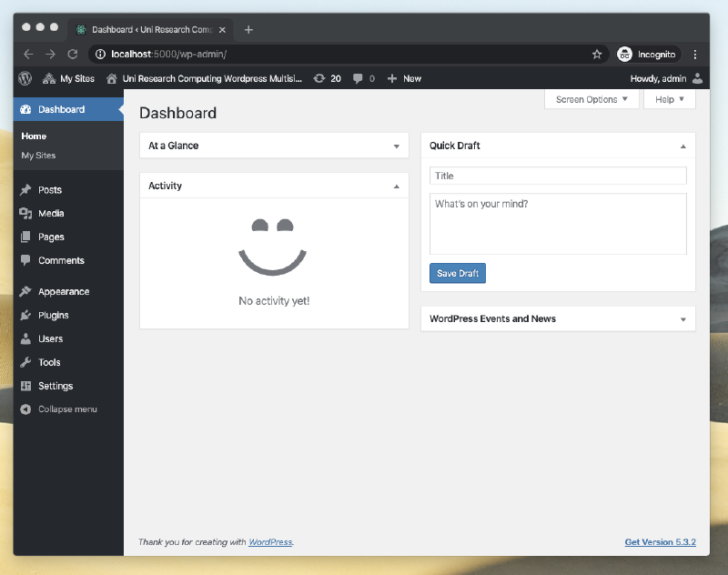The height and width of the screenshot is (575, 728).
Task: Check the 20 pending updates icon
Action: (x=327, y=78)
